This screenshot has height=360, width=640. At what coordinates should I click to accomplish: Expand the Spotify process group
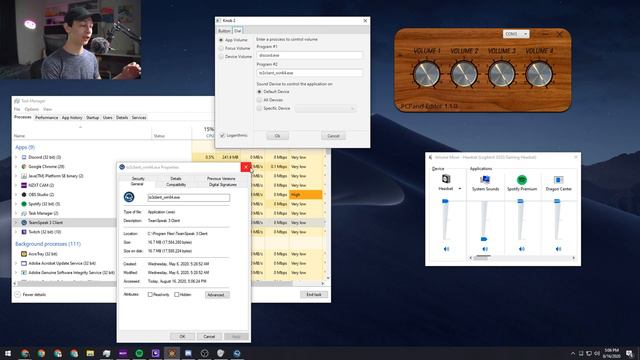(x=16, y=204)
